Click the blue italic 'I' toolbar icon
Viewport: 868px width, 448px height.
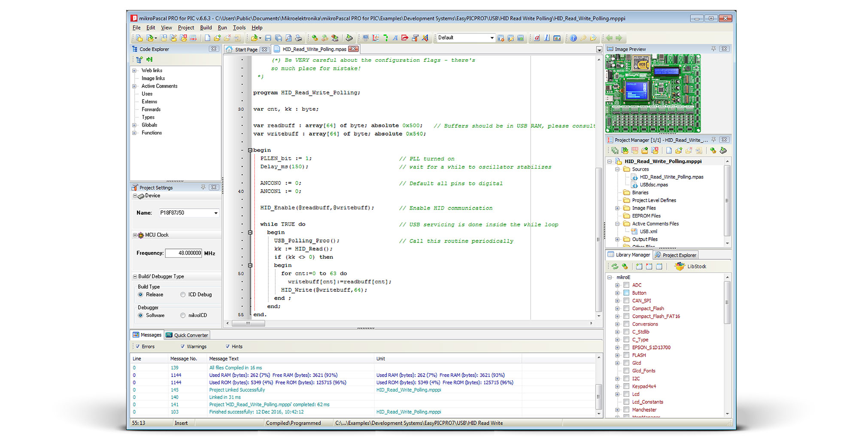(x=546, y=38)
